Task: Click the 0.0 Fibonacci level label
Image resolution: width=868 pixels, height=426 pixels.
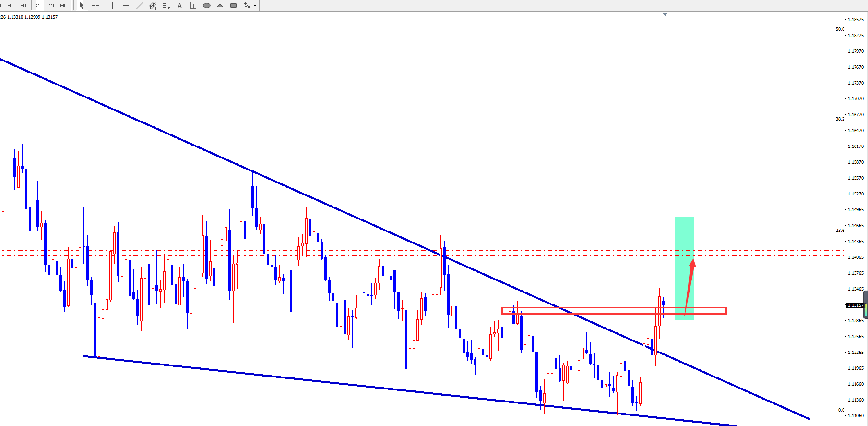Action: (x=841, y=410)
